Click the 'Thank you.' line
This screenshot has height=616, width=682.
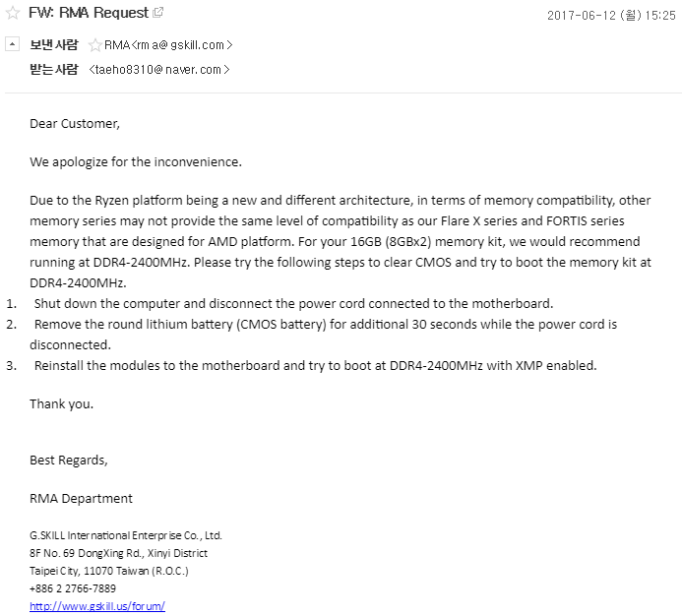tap(61, 403)
